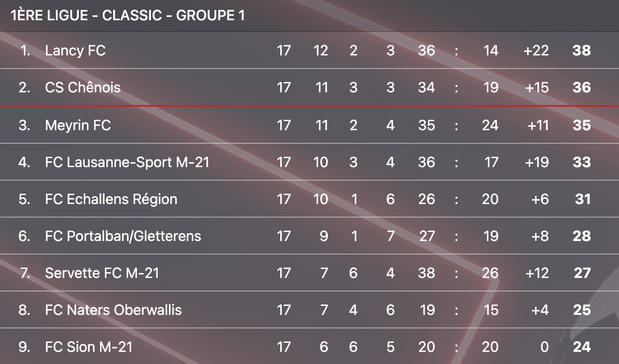The width and height of the screenshot is (619, 364).
Task: Open the FC Sion M-21 team link
Action: coord(89,346)
